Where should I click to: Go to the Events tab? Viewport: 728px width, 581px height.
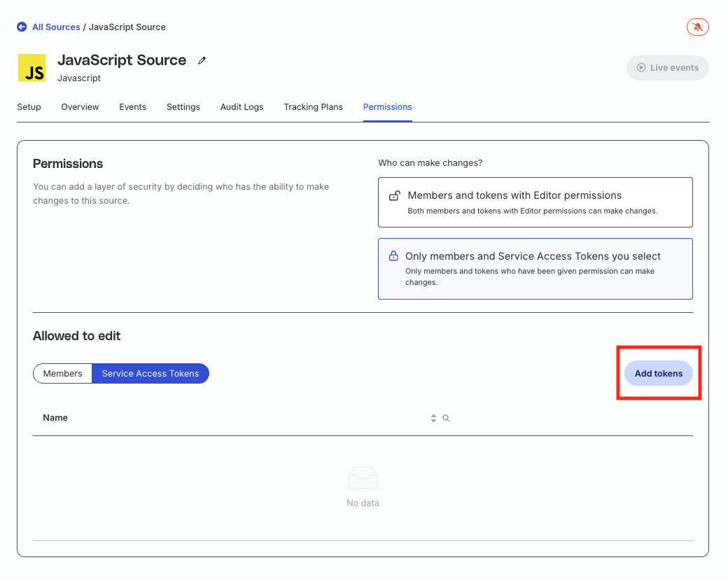point(133,107)
